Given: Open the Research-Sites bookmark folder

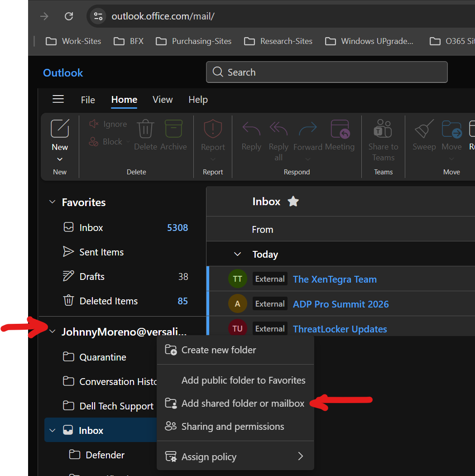Looking at the screenshot, I should 278,41.
